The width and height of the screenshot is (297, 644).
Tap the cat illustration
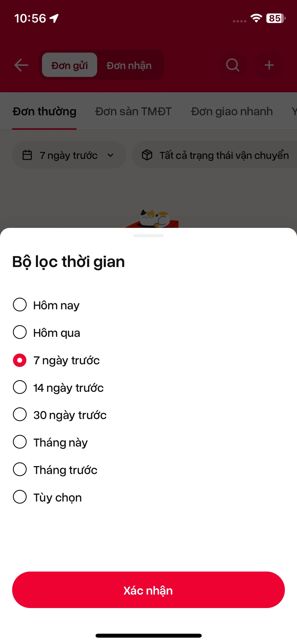tap(154, 218)
